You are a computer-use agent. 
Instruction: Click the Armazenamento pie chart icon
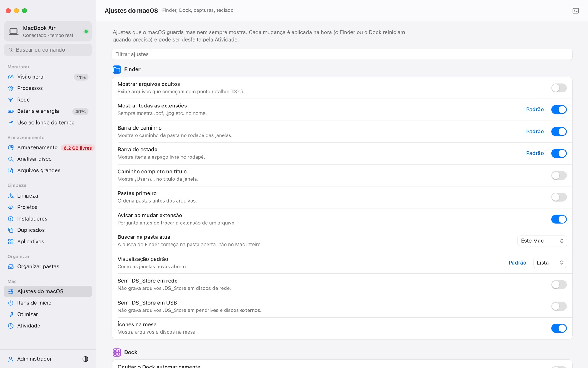coord(11,147)
